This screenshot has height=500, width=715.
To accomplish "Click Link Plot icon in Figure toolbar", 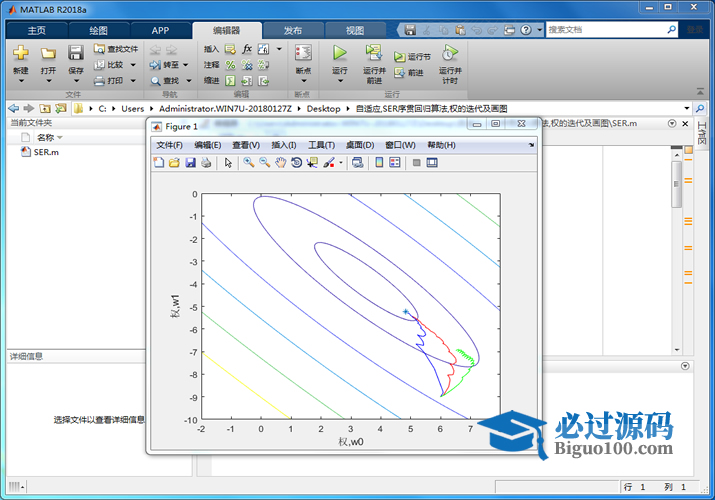I will pyautogui.click(x=358, y=163).
